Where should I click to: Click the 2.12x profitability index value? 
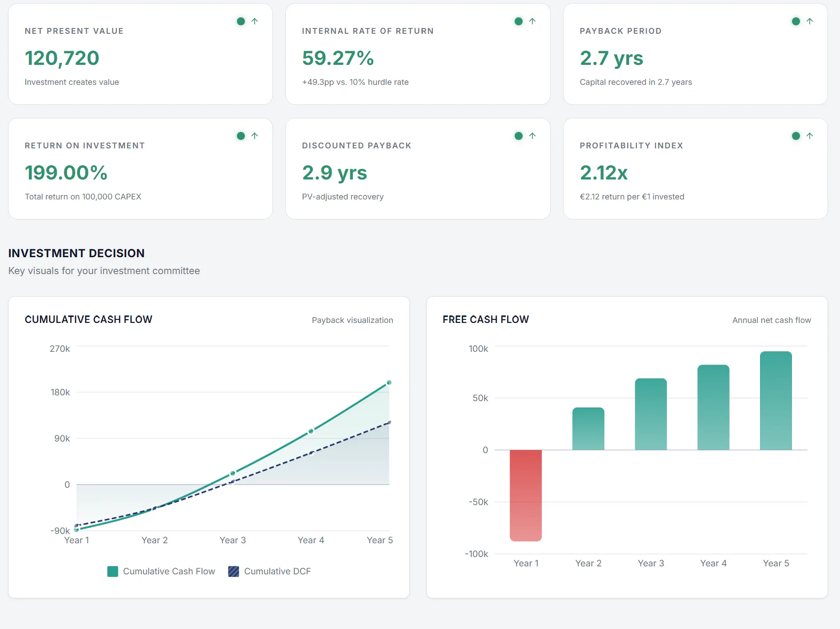[x=604, y=173]
